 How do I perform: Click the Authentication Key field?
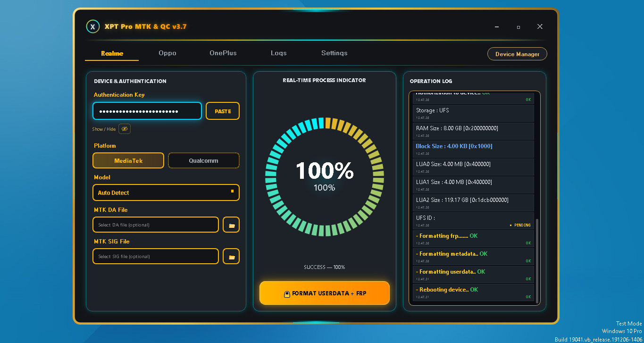pyautogui.click(x=147, y=111)
